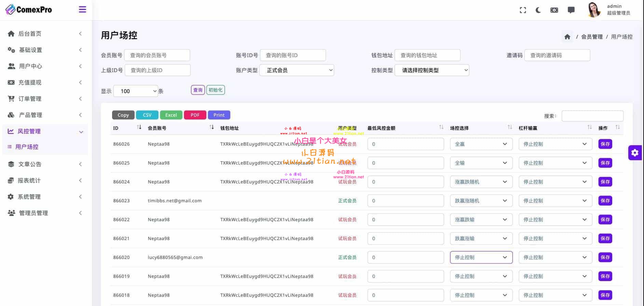Expand the 报表统计 sidebar menu

tap(44, 180)
